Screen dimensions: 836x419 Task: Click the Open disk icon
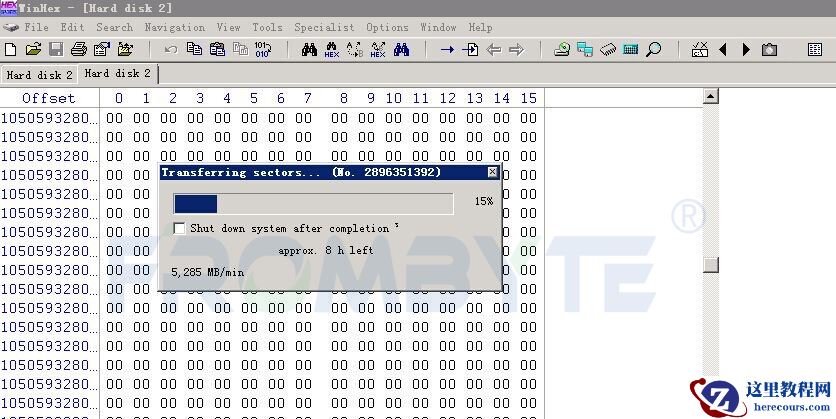[x=561, y=50]
